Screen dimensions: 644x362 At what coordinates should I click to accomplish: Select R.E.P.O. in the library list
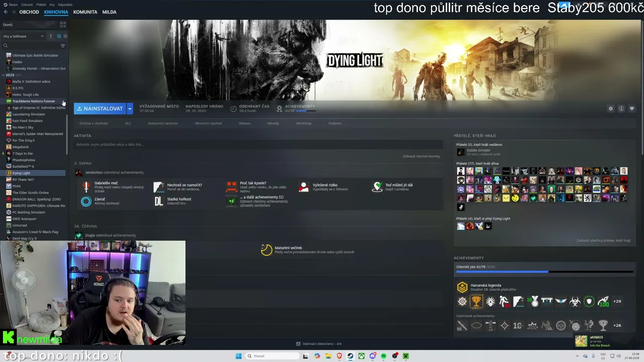[18, 88]
